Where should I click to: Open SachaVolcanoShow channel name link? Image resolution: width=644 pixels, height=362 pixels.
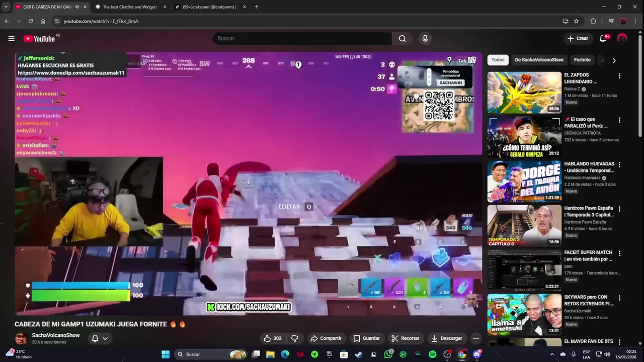[x=56, y=335]
